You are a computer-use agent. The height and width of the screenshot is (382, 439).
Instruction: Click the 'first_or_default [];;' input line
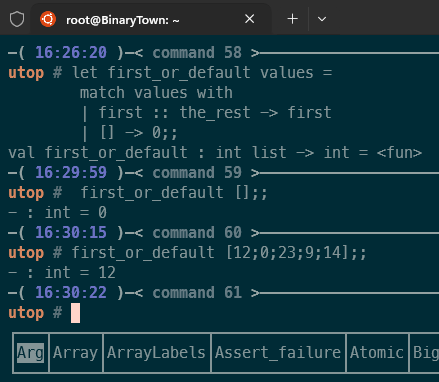point(174,193)
